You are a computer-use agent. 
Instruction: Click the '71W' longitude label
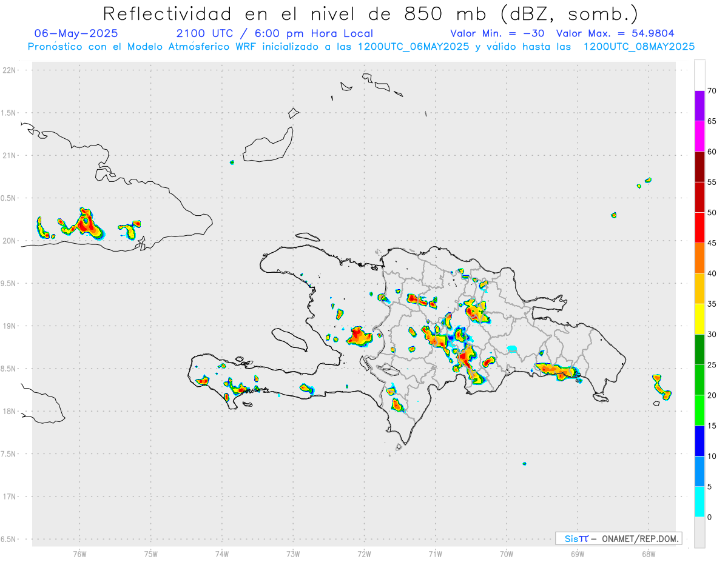pos(435,554)
